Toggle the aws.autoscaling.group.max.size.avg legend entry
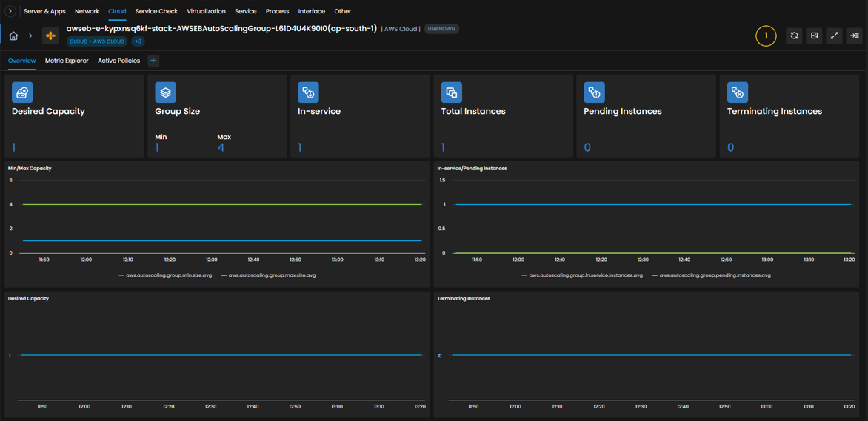This screenshot has height=421, width=868. [269, 275]
